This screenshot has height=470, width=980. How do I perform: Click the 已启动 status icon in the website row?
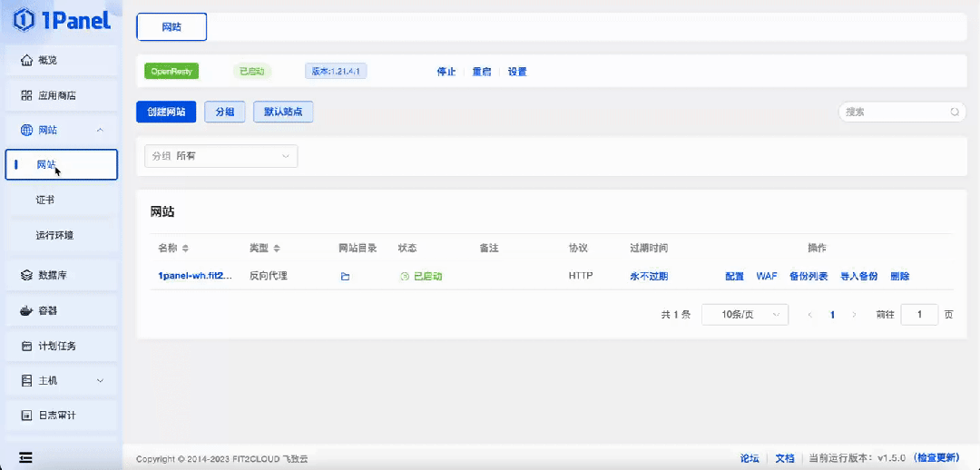point(405,276)
